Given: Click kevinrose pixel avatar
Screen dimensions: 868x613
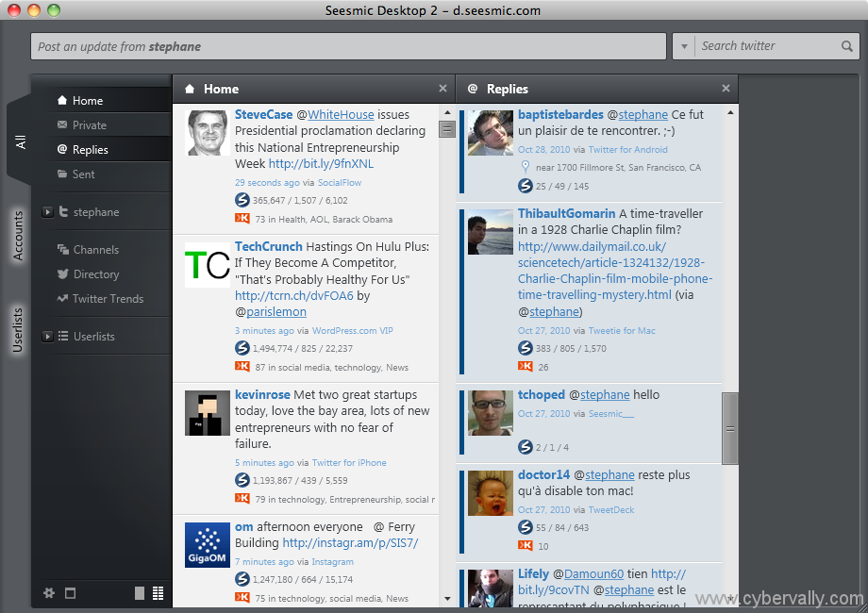Looking at the screenshot, I should pos(207,413).
